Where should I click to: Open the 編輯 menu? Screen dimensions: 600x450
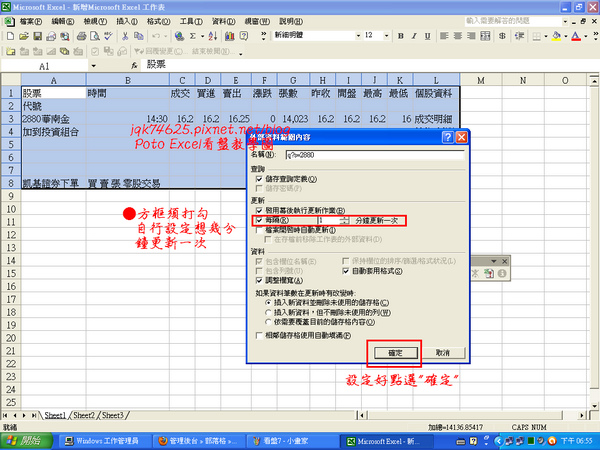pyautogui.click(x=63, y=21)
